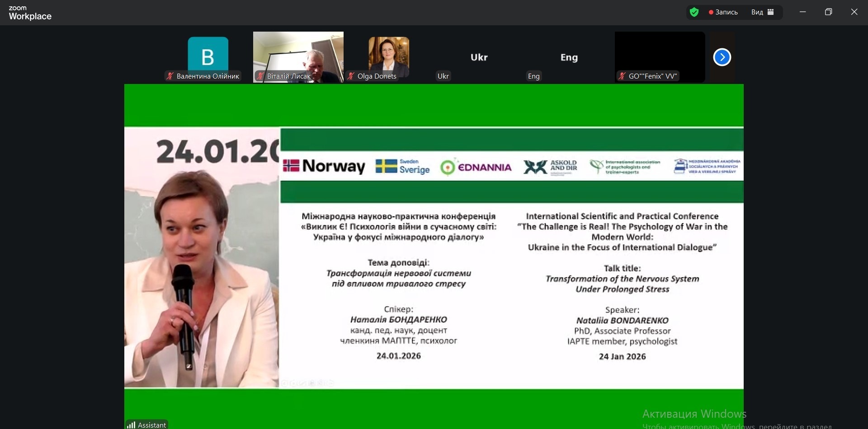Close the Zoom Workplace window
Screen dimensions: 868x429
(854, 12)
